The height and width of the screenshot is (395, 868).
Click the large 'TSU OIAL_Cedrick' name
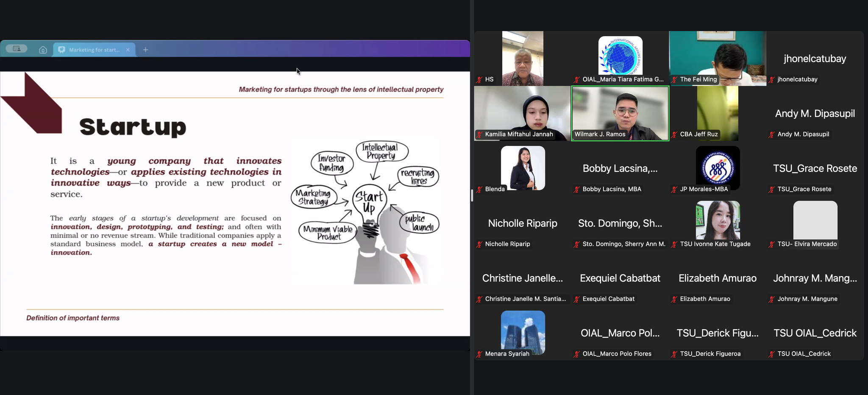tap(815, 333)
